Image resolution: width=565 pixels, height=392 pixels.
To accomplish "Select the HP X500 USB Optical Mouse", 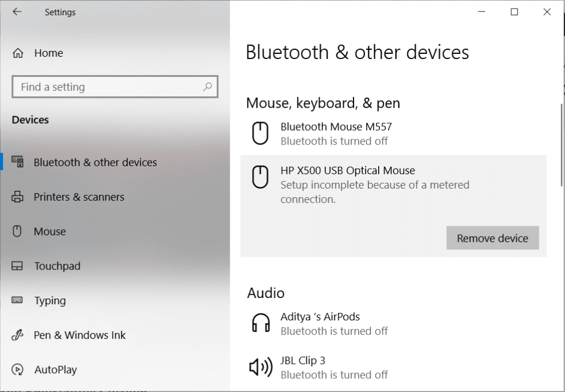I will click(347, 171).
